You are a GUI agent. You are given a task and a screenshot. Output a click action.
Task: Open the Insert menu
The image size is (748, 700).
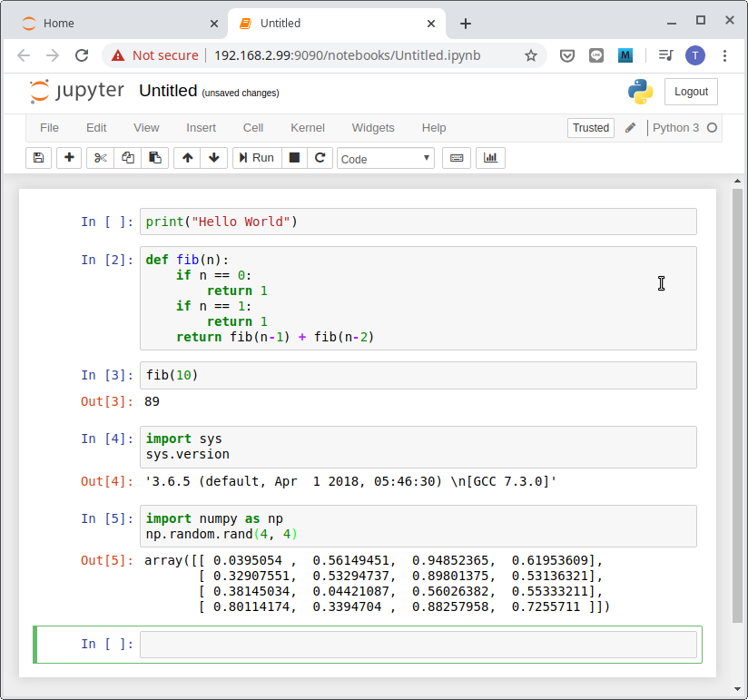(201, 128)
